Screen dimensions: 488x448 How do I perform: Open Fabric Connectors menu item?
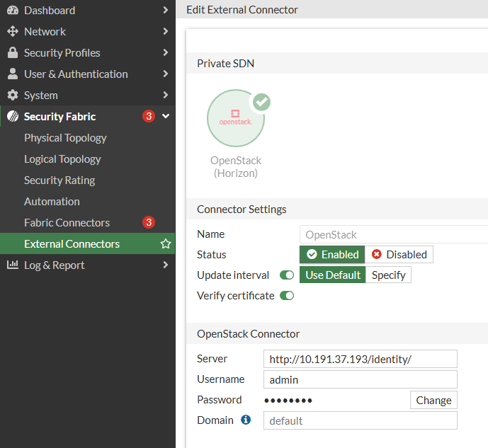67,223
